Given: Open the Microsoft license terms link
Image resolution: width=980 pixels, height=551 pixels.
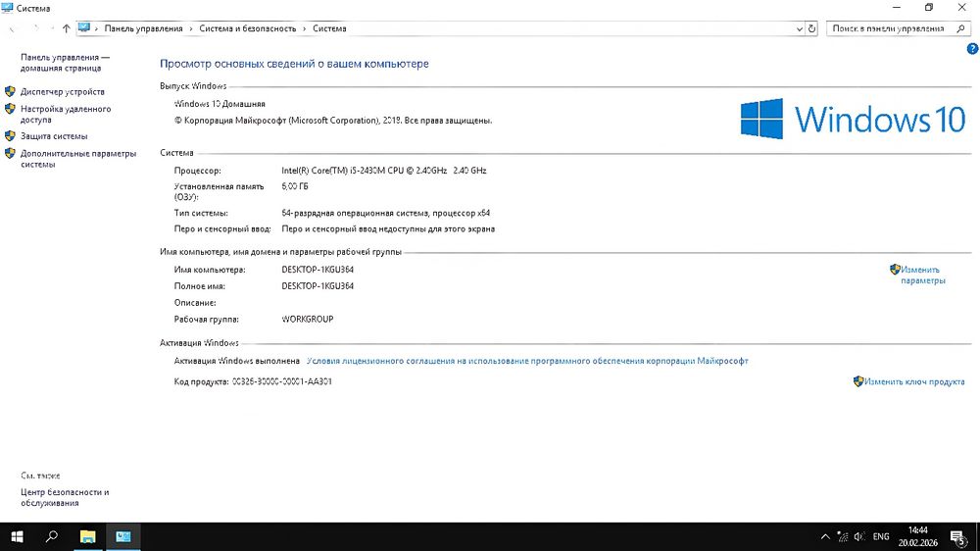Looking at the screenshot, I should (x=527, y=361).
